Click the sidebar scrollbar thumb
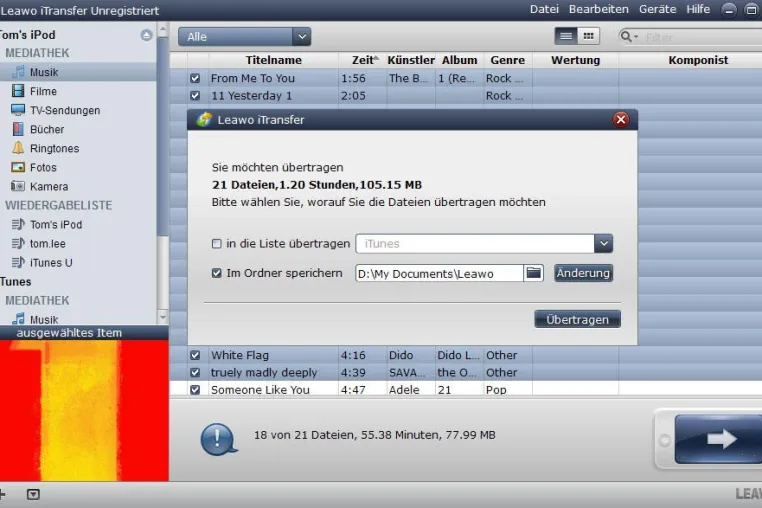 [x=163, y=136]
